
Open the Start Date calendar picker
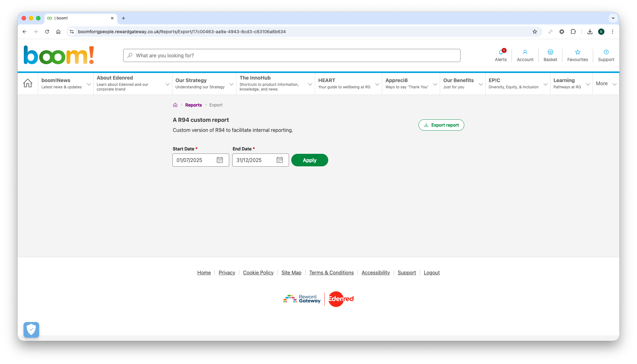pyautogui.click(x=220, y=160)
